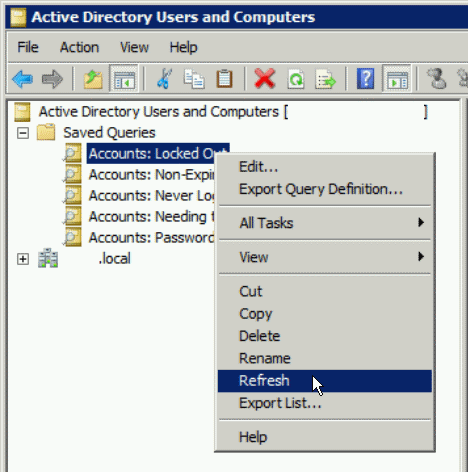This screenshot has height=472, width=468.
Task: Click the Accounts: Never Log query icon
Action: coord(73,195)
